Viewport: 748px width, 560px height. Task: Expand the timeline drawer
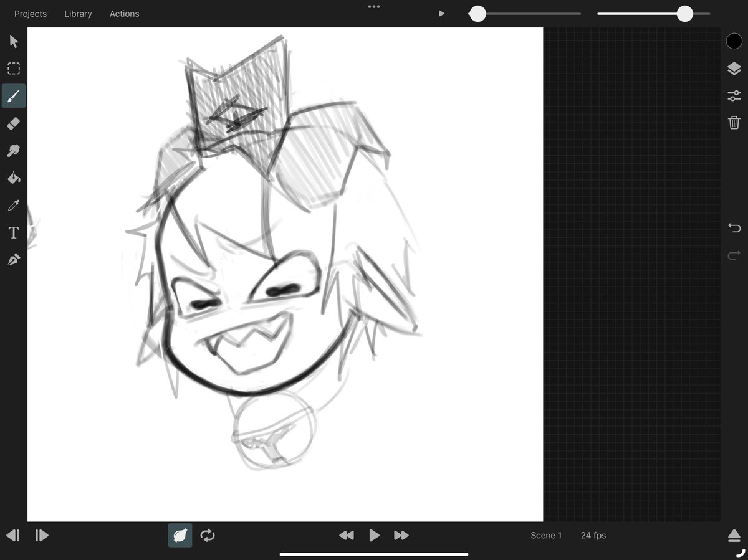pos(734,536)
